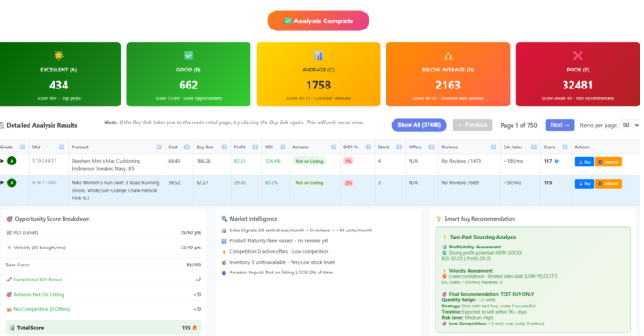Click the Opportunity Score Breakdown heading
Image resolution: width=644 pixels, height=336 pixels.
(52, 219)
